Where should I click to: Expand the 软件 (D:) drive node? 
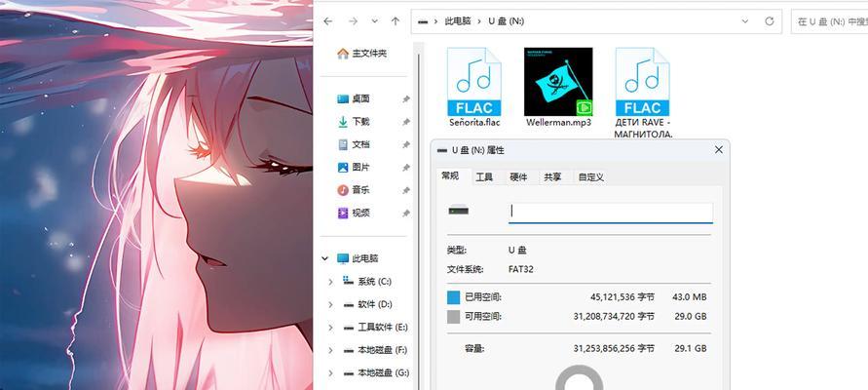[330, 304]
